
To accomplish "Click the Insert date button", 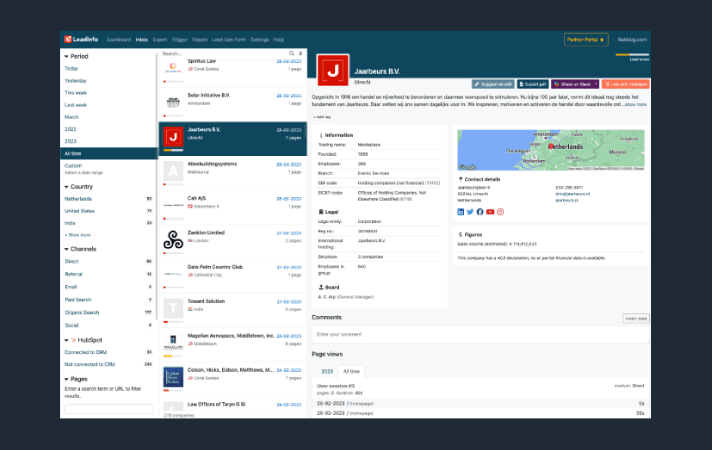I will [x=636, y=319].
